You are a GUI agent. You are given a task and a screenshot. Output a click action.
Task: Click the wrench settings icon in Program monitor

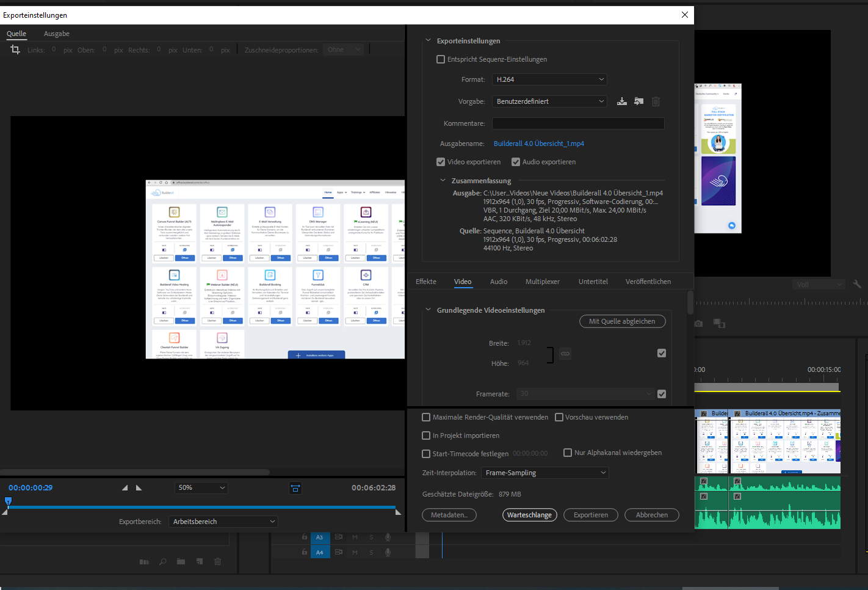pyautogui.click(x=857, y=284)
